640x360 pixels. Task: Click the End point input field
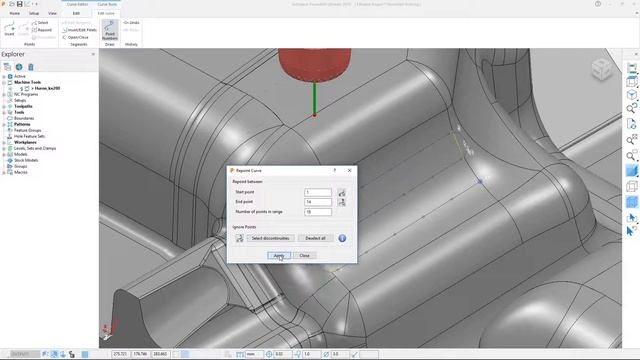click(318, 202)
